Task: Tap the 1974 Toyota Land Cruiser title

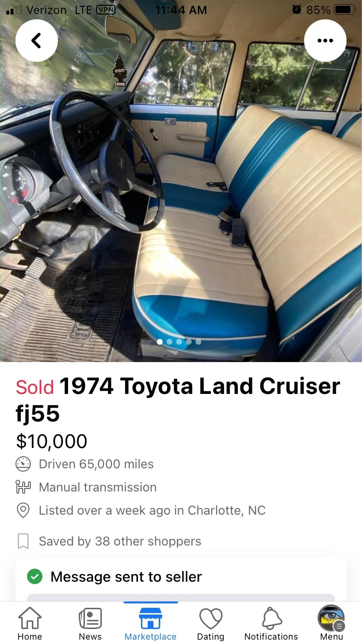Action: click(x=178, y=400)
